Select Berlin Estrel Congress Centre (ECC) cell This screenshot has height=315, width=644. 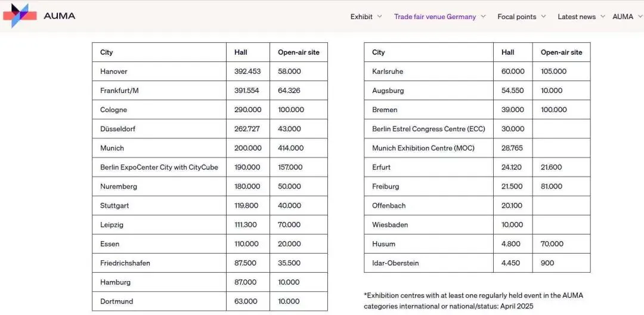coord(428,129)
